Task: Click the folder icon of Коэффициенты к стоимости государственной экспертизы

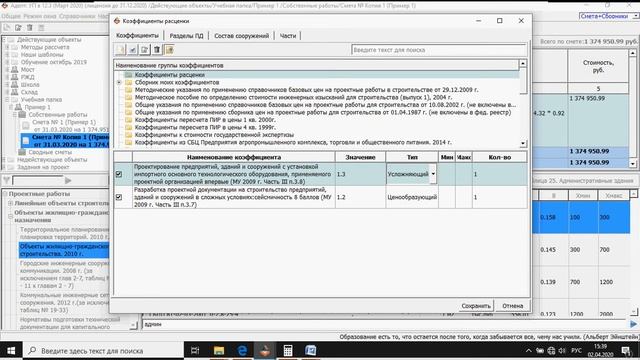Action: pos(129,135)
